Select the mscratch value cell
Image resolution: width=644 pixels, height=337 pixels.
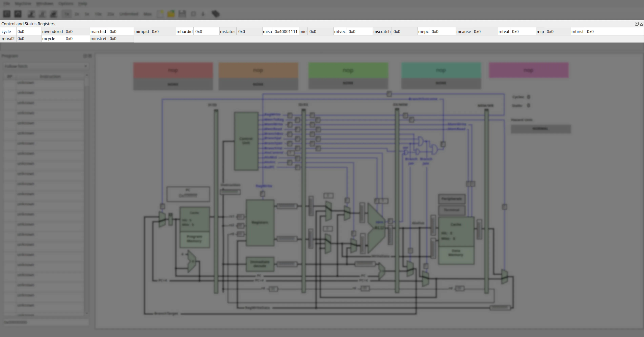tap(405, 31)
